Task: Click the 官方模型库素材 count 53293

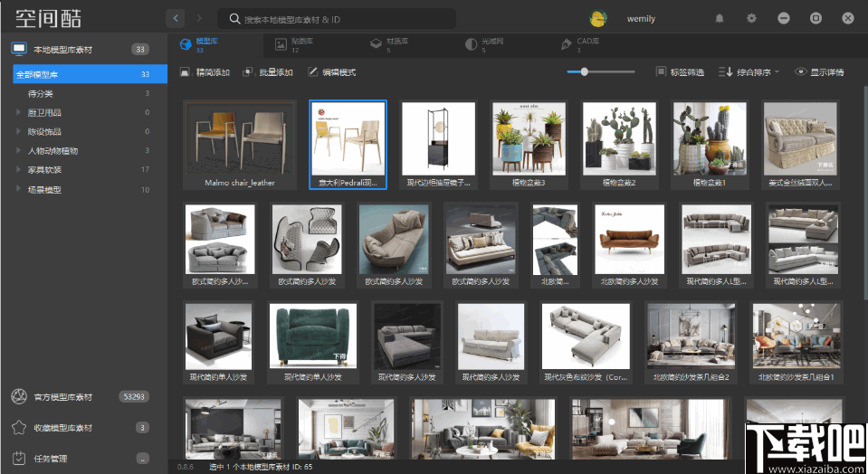Action: pos(134,396)
